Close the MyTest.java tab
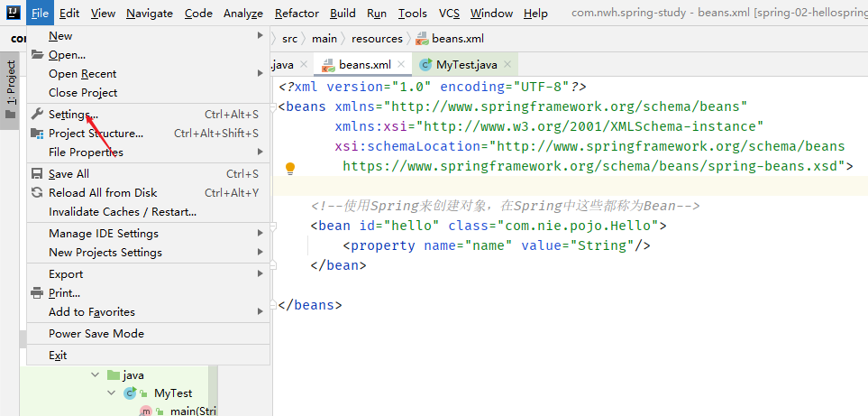Screen dimensions: 868x416 (507, 64)
